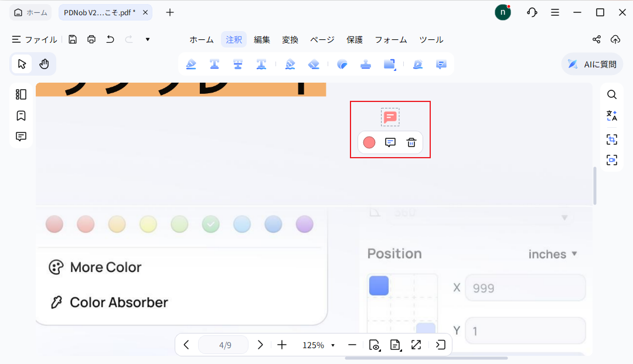
Task: Change the note's red color swatch
Action: tap(369, 142)
